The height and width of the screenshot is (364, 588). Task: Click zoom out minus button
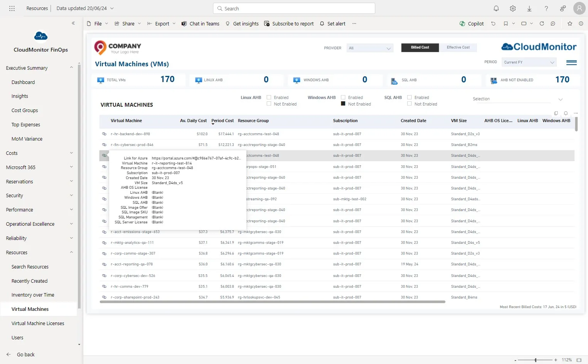(516, 360)
